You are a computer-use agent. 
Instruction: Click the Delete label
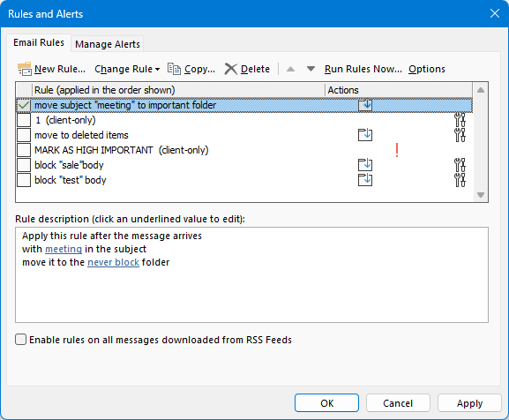[x=255, y=69]
